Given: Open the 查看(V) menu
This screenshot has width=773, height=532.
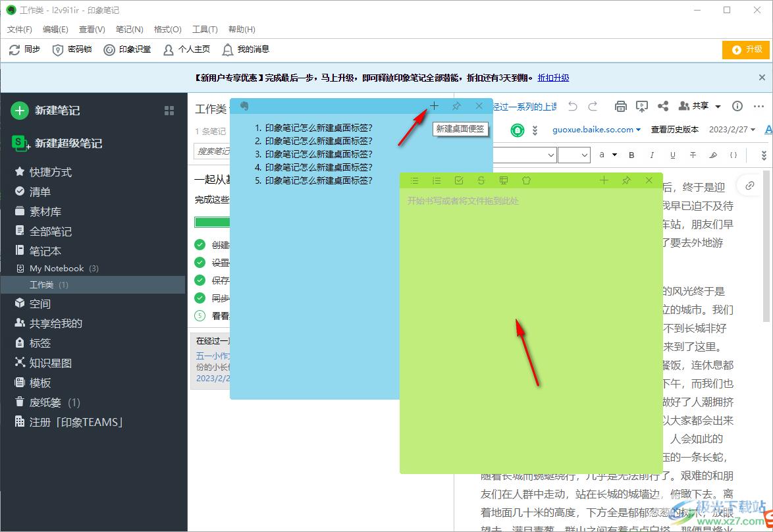Looking at the screenshot, I should point(92,29).
